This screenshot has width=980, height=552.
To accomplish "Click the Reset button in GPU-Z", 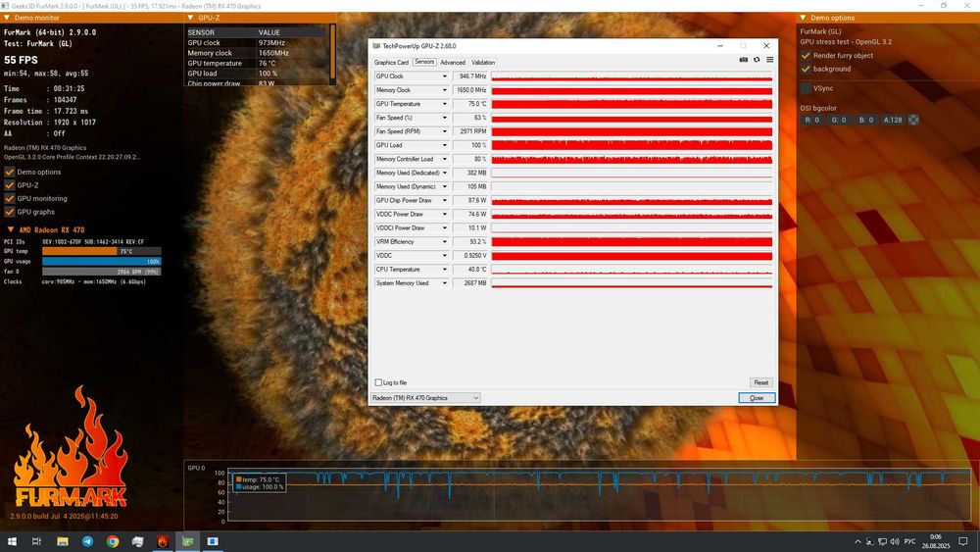I will [761, 382].
